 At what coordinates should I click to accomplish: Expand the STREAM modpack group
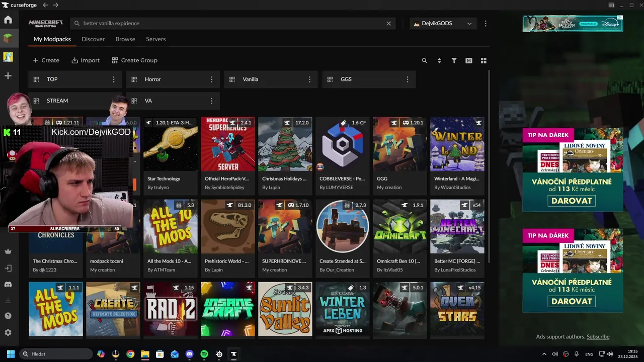pos(75,101)
